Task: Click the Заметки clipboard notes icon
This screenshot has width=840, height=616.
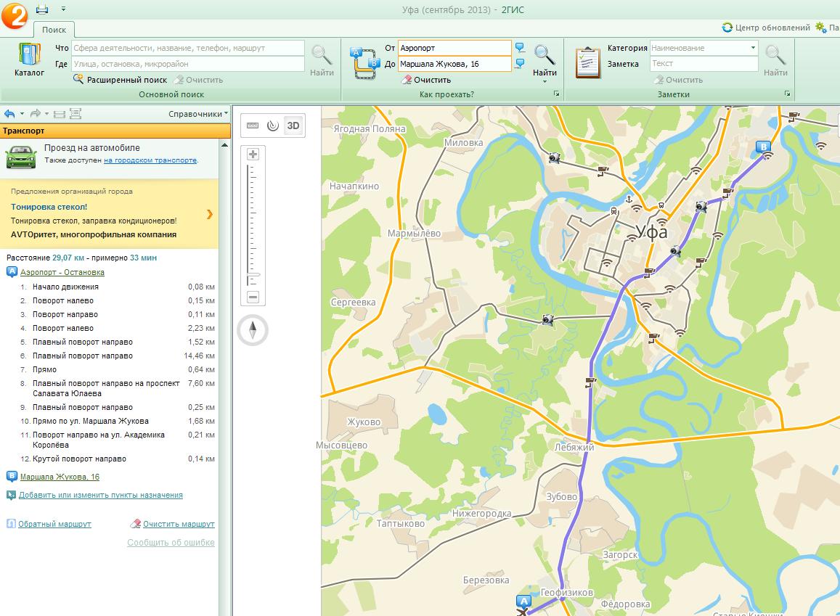Action: click(x=587, y=62)
